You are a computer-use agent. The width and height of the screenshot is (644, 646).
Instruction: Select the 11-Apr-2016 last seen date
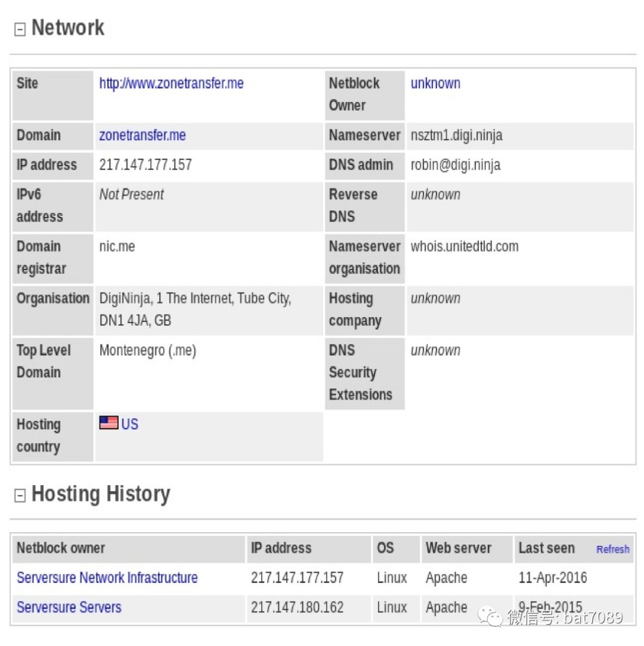coord(553,577)
